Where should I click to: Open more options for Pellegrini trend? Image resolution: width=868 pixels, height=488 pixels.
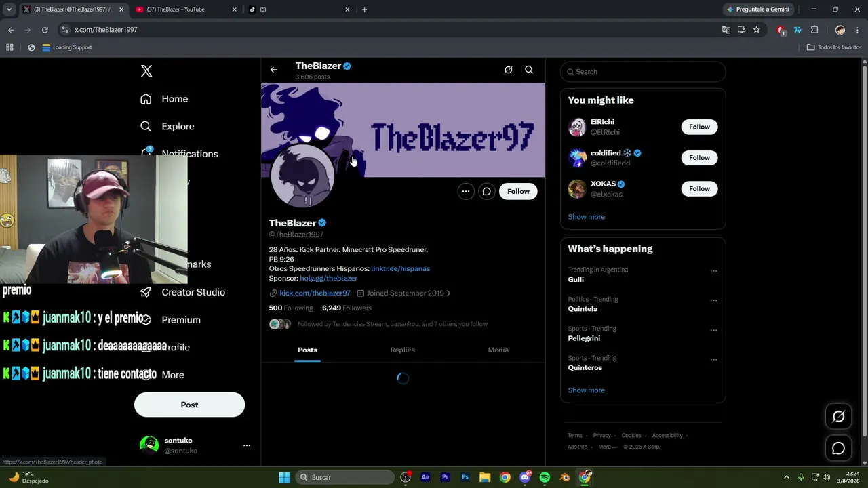tap(713, 330)
